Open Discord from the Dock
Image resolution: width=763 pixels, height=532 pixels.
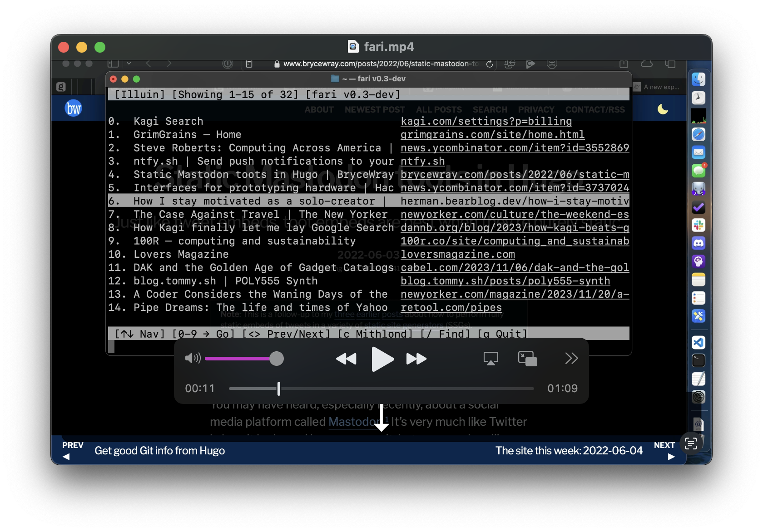tap(699, 243)
